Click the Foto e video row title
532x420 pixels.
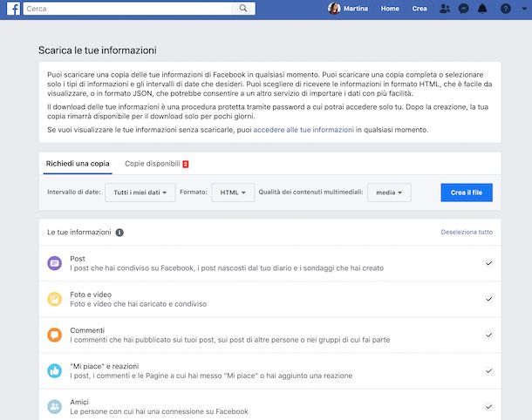click(91, 295)
